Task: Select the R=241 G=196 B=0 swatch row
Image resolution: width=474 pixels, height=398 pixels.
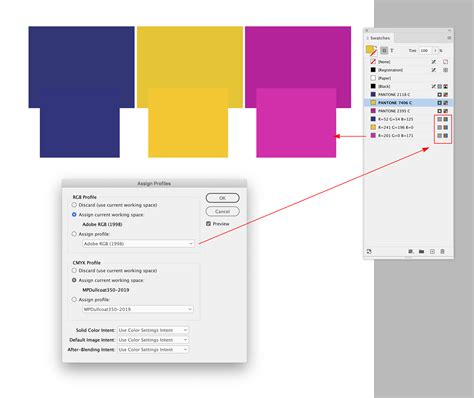Action: point(409,127)
